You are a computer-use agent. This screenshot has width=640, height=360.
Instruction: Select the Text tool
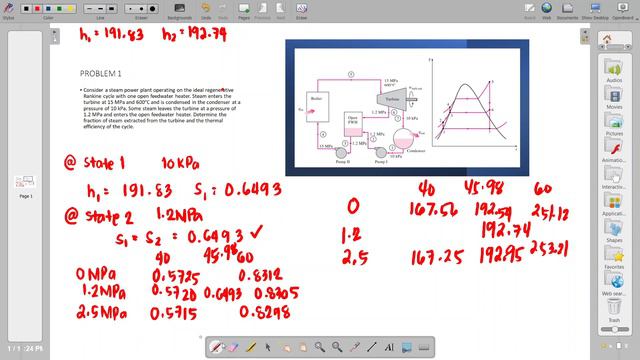389,347
